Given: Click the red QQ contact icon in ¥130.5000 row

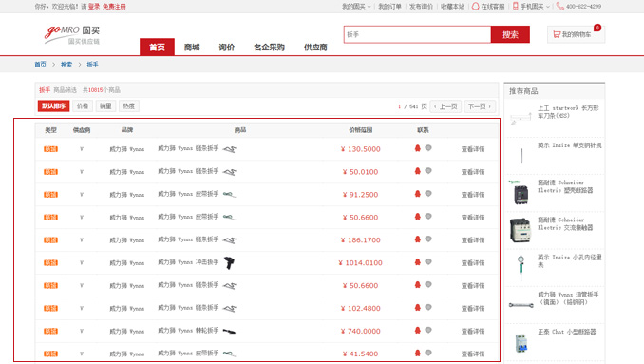Looking at the screenshot, I should [418, 148].
